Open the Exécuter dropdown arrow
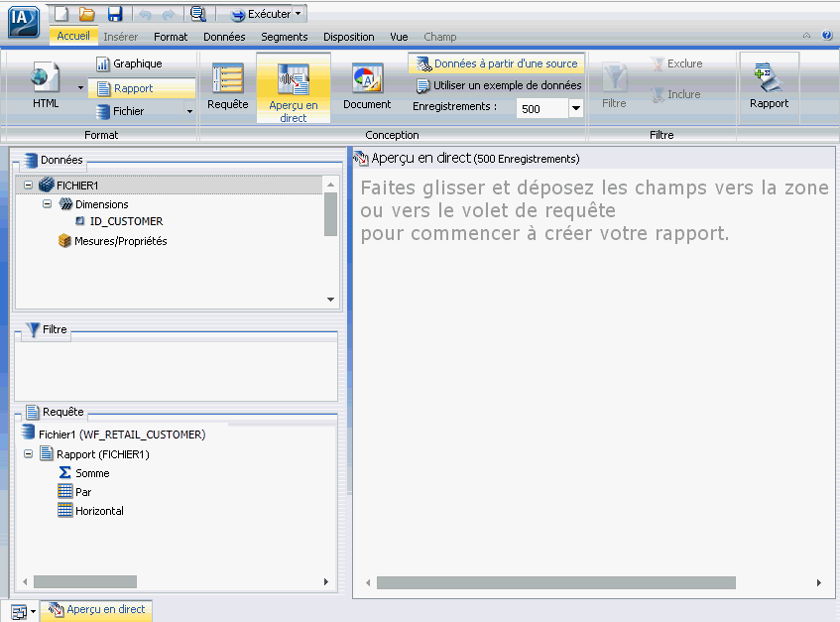 click(x=299, y=14)
